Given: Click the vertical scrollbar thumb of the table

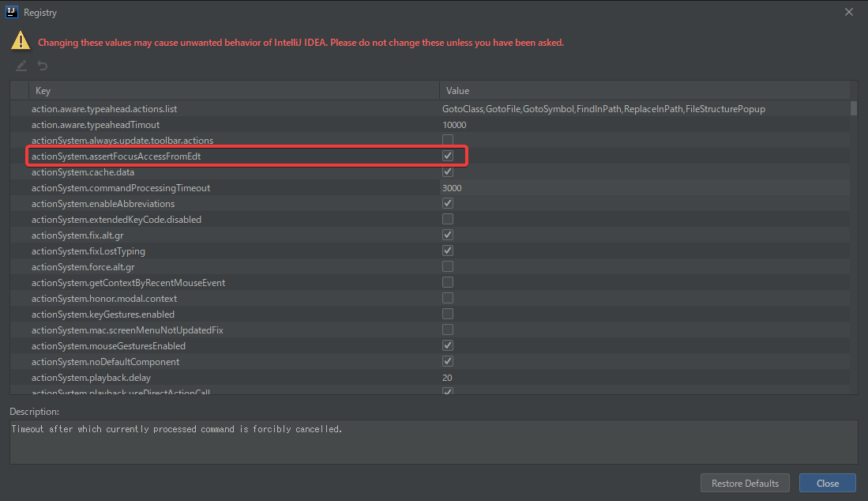Looking at the screenshot, I should point(854,108).
